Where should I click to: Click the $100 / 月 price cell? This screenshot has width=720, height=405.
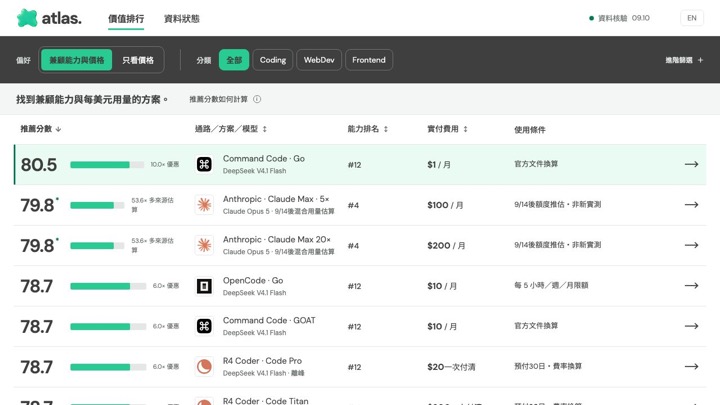[445, 205]
